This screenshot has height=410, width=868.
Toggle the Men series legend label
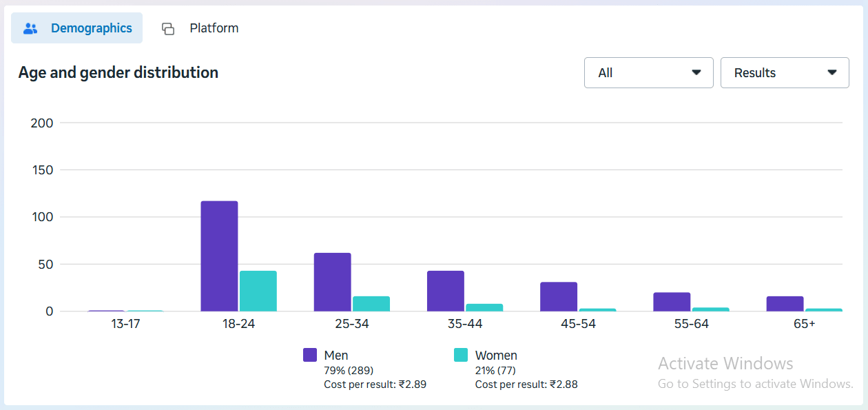336,356
